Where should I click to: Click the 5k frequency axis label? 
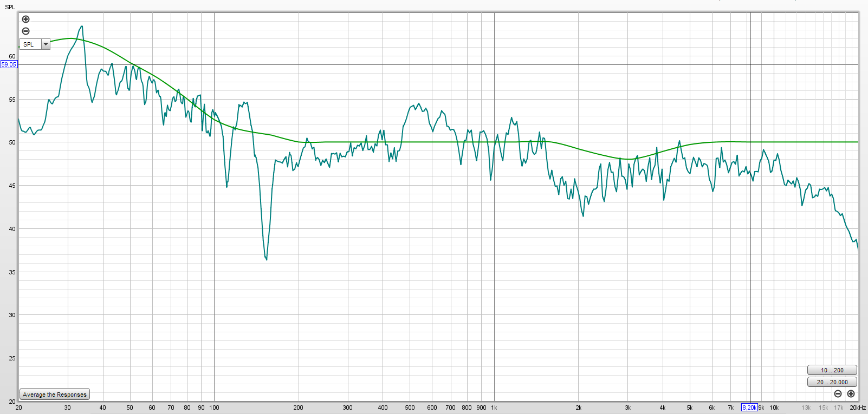coord(690,408)
